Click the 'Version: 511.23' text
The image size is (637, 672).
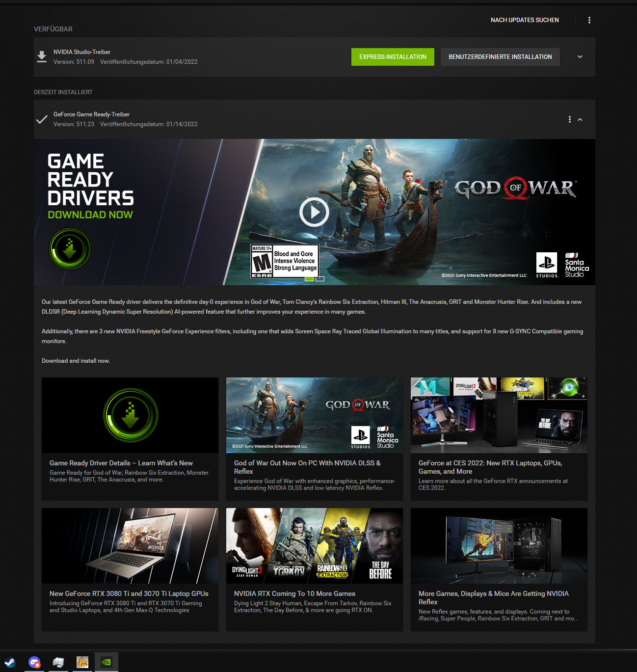(74, 124)
